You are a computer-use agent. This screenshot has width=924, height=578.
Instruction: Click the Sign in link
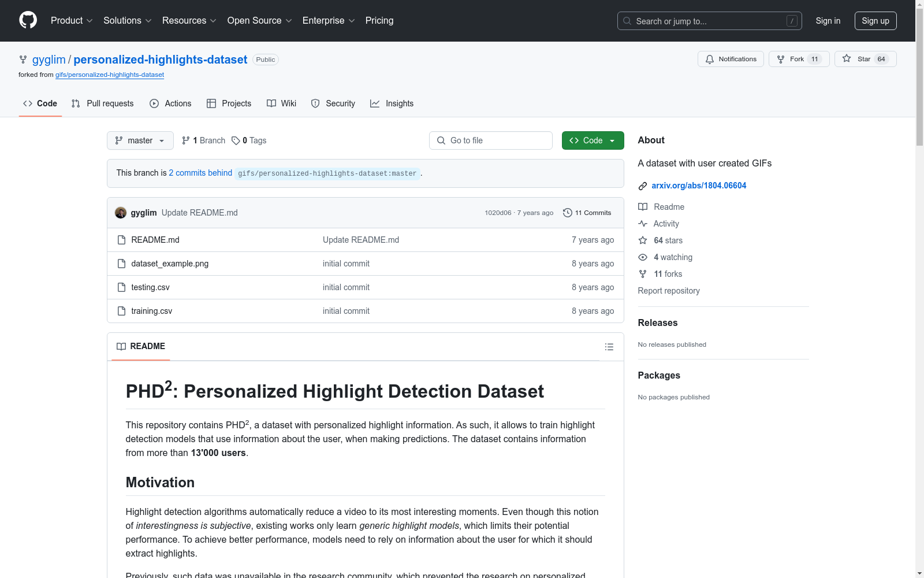click(x=828, y=21)
